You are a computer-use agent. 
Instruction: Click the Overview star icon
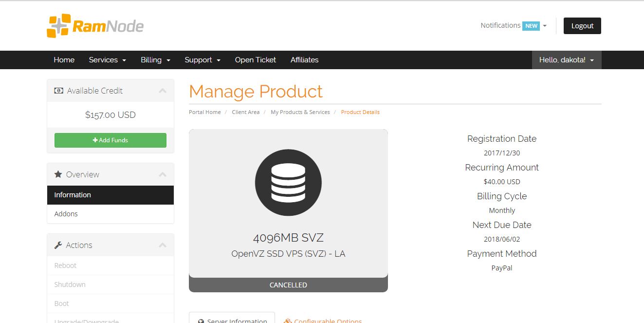(58, 174)
